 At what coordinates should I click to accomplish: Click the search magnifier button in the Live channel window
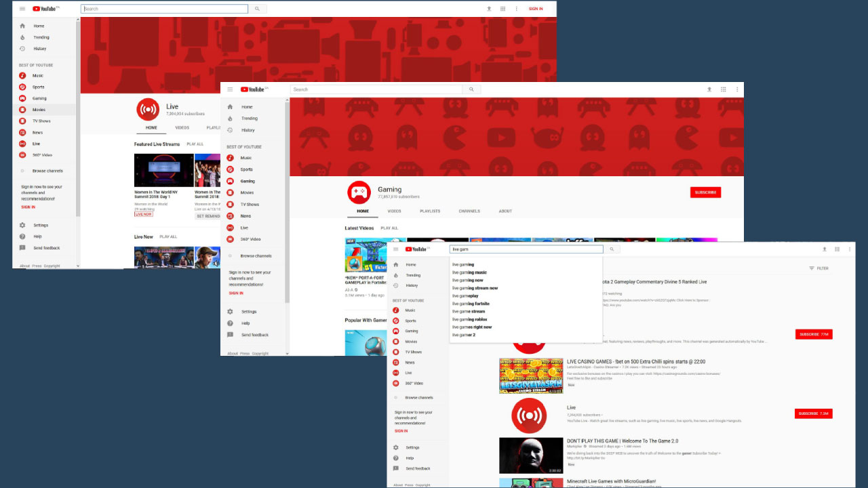tap(257, 9)
